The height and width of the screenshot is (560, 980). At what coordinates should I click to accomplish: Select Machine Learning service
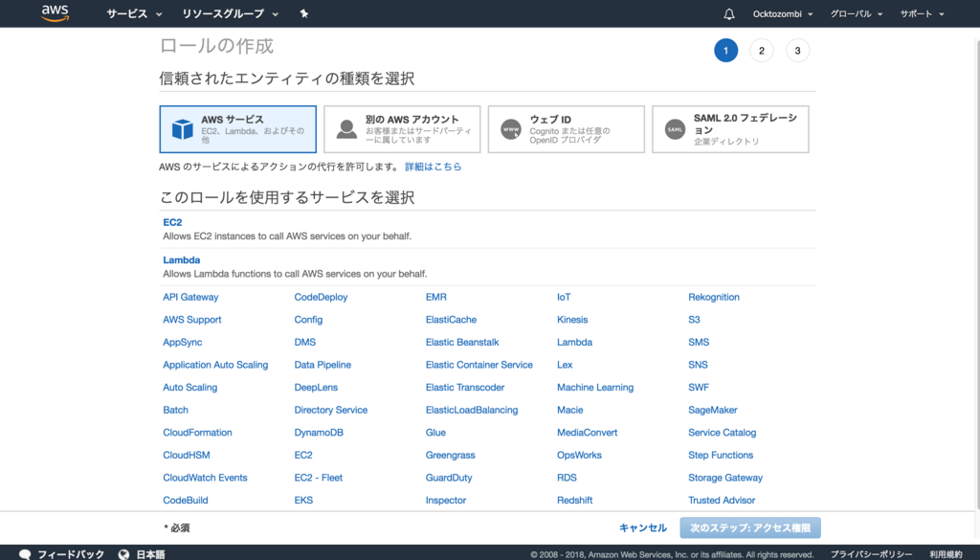[595, 388]
